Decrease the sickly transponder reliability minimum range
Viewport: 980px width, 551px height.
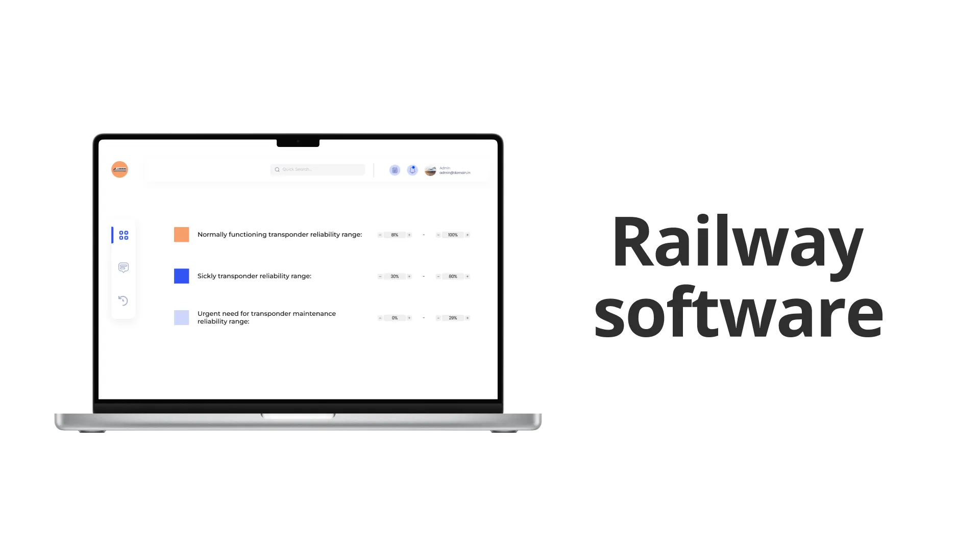coord(380,276)
